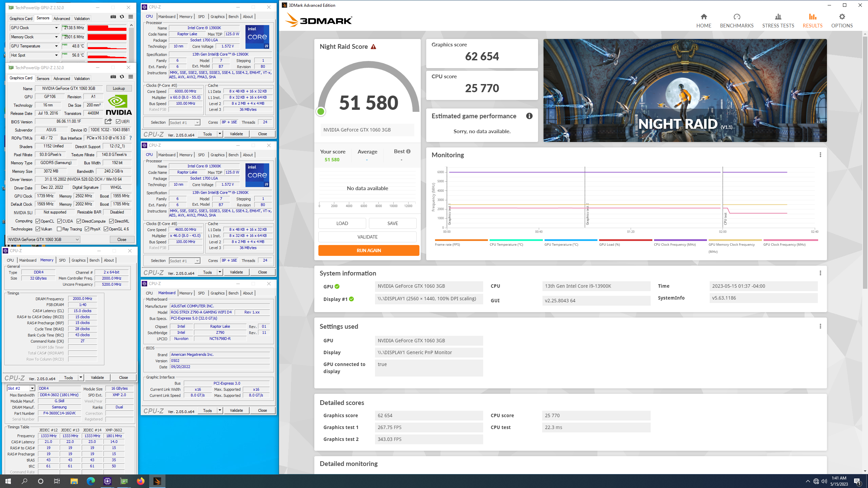Click Estimated game performance info icon
The height and width of the screenshot is (488, 868).
point(529,116)
